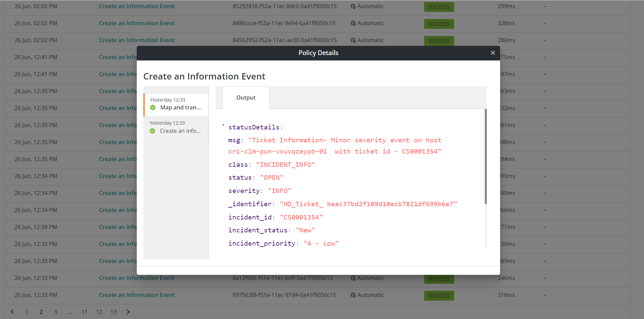644x319 pixels.
Task: Click the 328ms duration cell
Action: [x=506, y=23]
